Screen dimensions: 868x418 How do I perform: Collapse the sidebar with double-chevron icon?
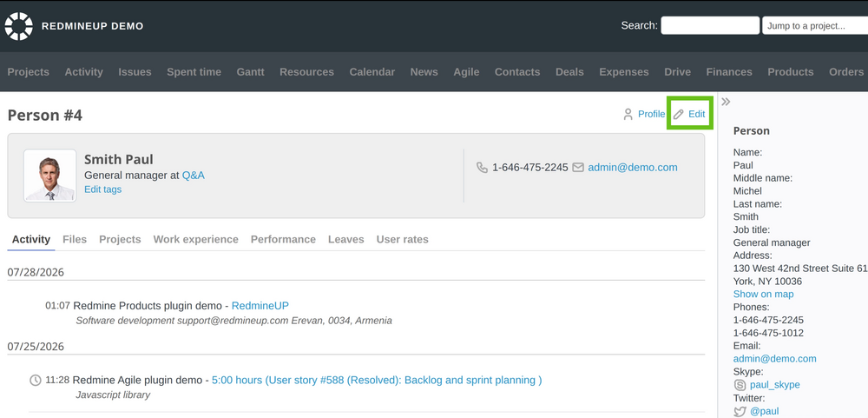pos(726,102)
